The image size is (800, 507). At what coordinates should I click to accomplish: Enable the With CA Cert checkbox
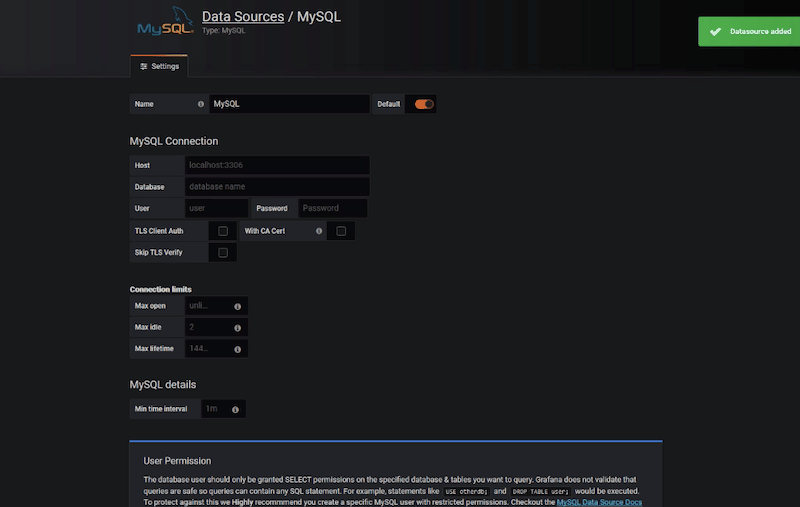[x=341, y=231]
